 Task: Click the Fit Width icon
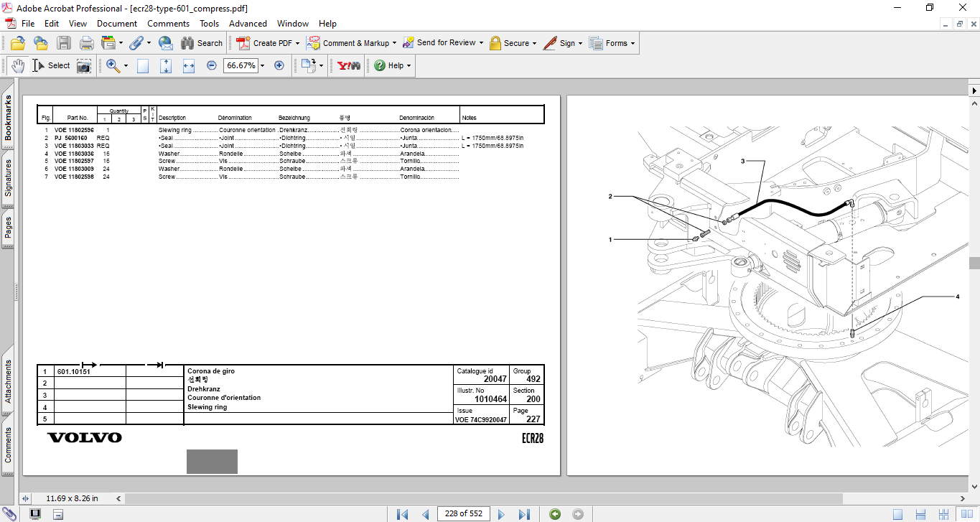[189, 65]
